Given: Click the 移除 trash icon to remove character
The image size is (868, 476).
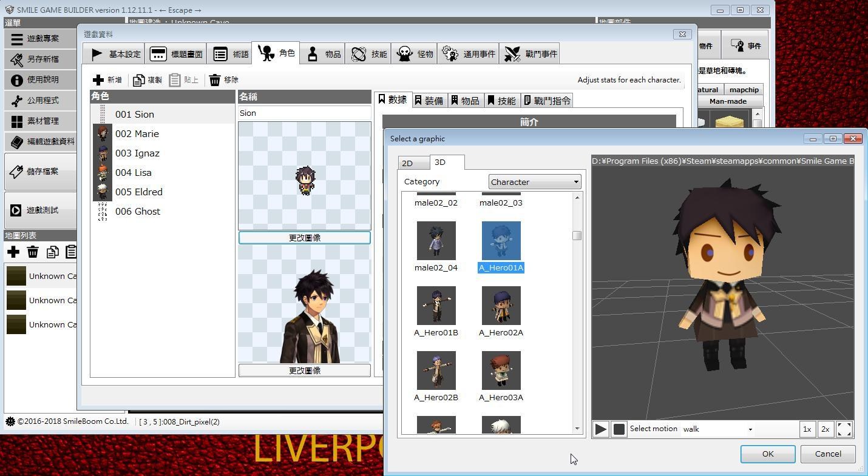Looking at the screenshot, I should point(215,79).
